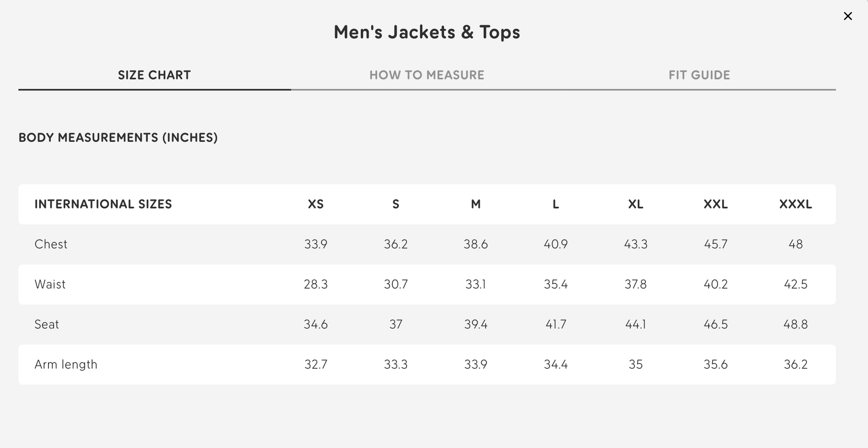Screen dimensions: 868x448
Task: Click the XXXL chest value 48
Action: [796, 244]
